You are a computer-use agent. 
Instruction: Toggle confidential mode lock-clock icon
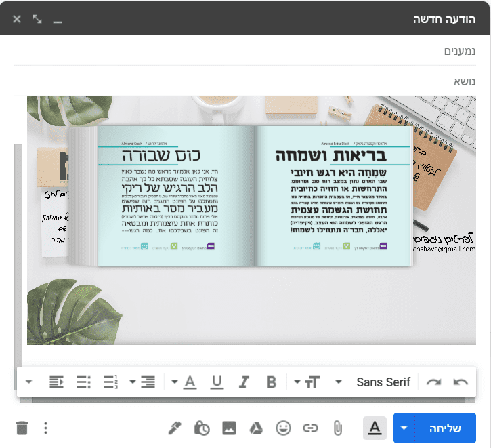click(x=202, y=428)
